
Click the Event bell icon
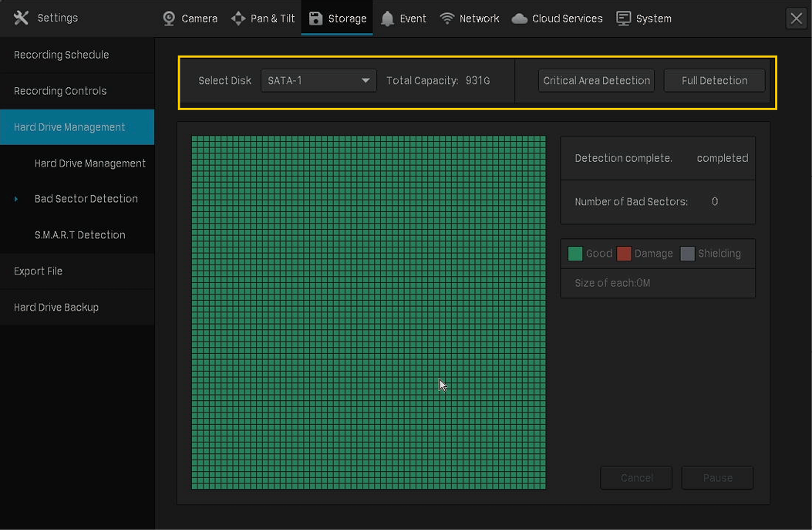tap(387, 19)
